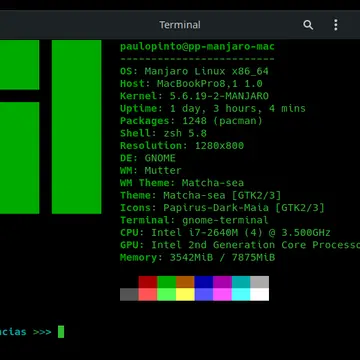Click the dark blue color block
The width and height of the screenshot is (360, 360).
[204, 282]
